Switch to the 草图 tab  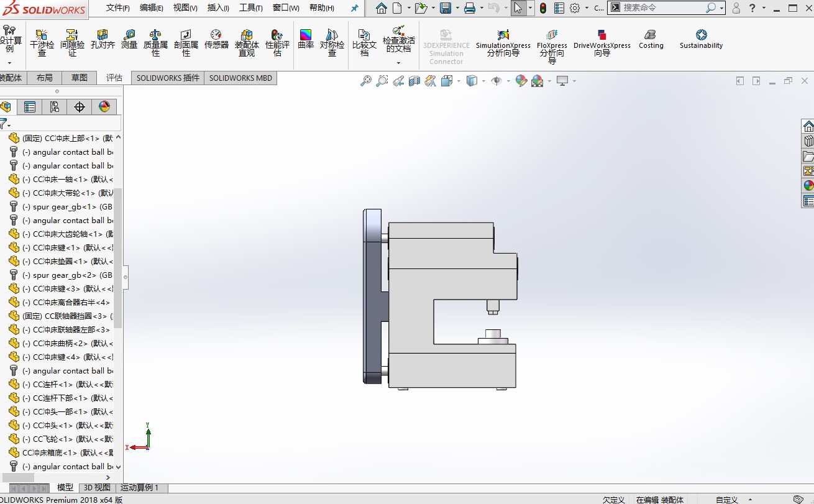pos(80,78)
